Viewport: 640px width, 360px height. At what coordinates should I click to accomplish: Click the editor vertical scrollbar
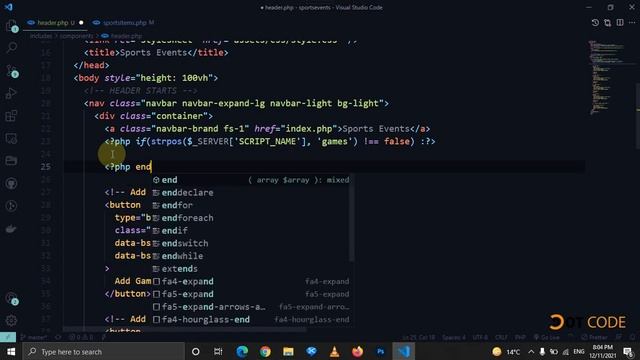(638, 116)
